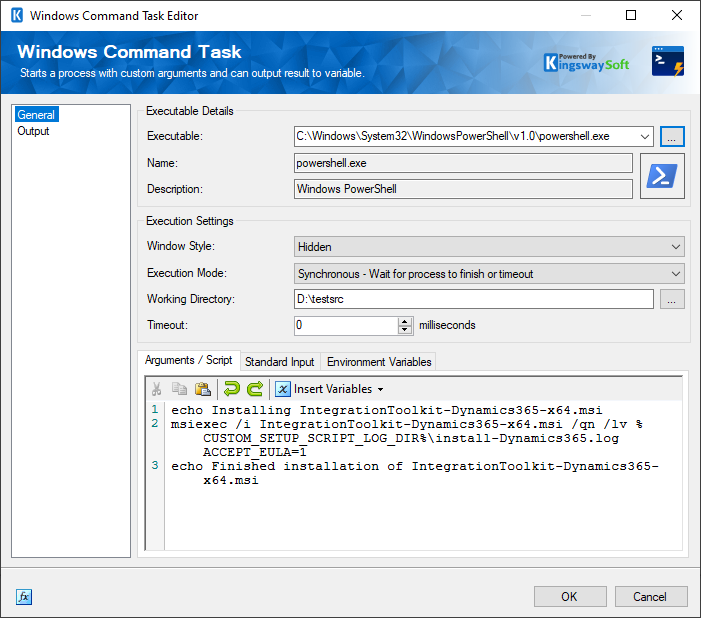This screenshot has width=701, height=618.
Task: Click the msiexec /i script line 2
Action: (x=406, y=424)
